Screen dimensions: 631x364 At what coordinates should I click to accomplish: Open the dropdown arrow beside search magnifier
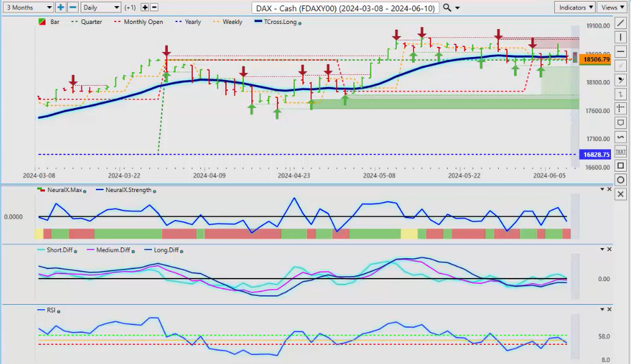457,8
